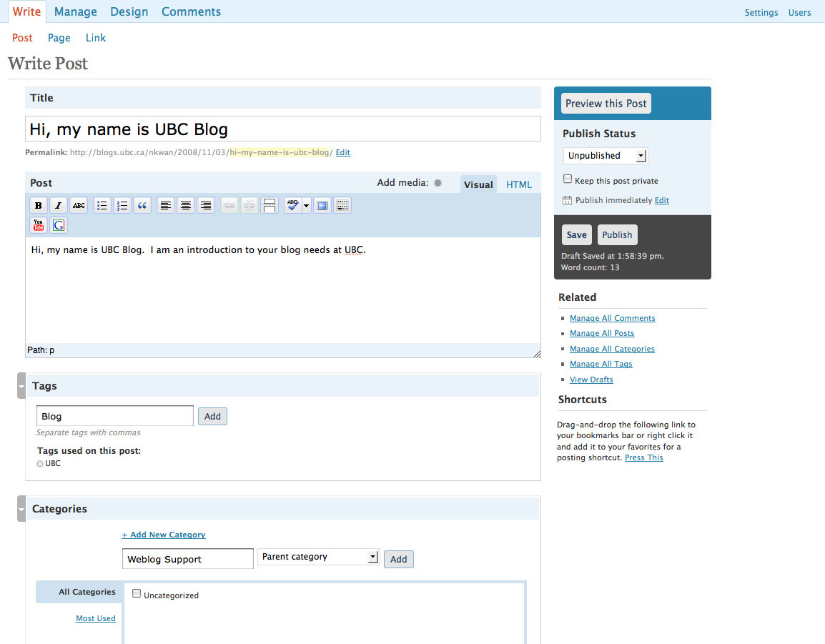The image size is (825, 644).
Task: Click the Google icon in the editor toolbar
Action: (x=59, y=225)
